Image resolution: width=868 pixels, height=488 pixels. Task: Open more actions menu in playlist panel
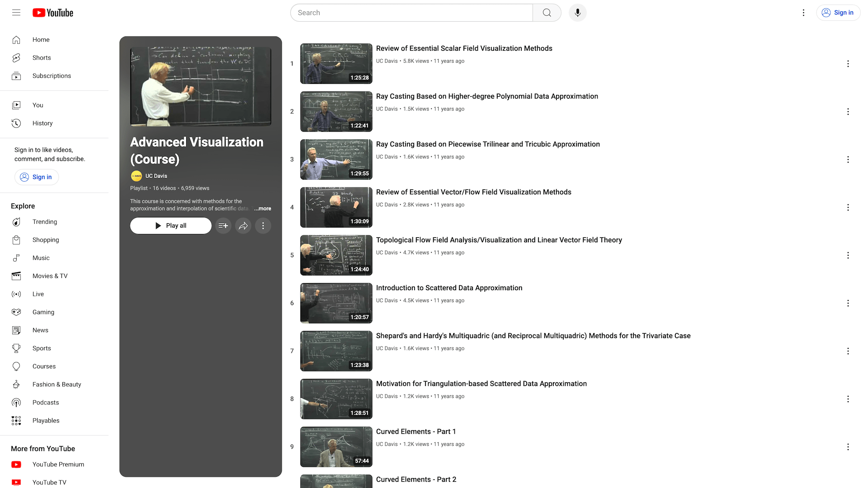[x=263, y=225]
